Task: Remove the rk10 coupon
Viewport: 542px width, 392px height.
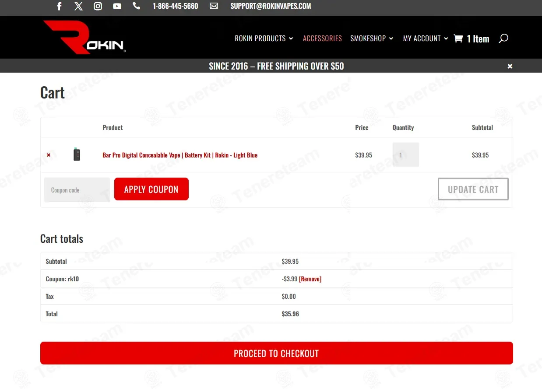Action: (310, 279)
